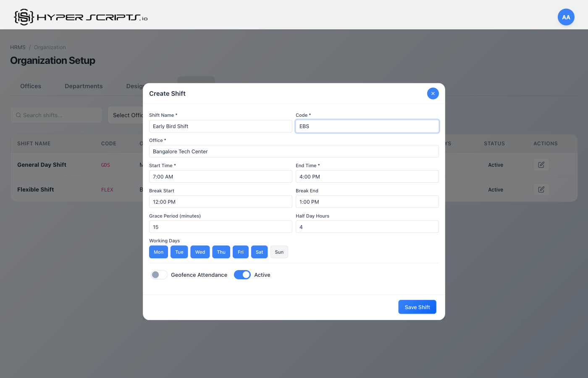Viewport: 588px width, 378px height.
Task: Open the Start Time picker
Action: pyautogui.click(x=220, y=177)
